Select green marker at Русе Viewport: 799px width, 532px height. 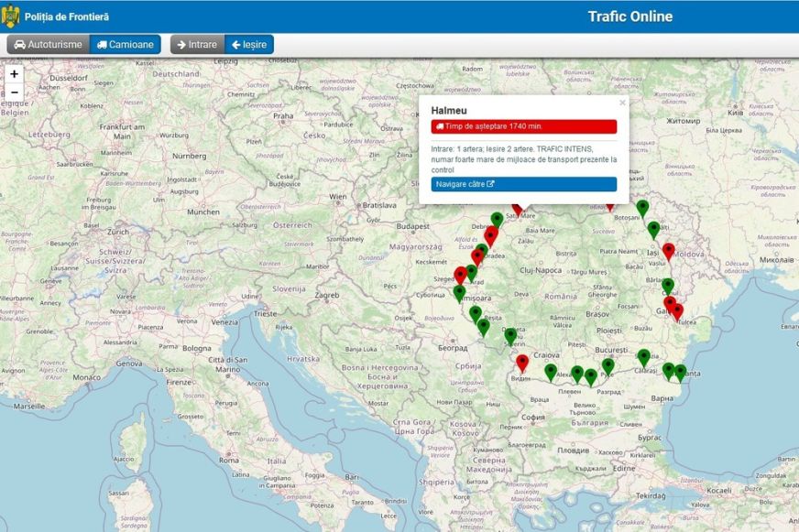click(607, 367)
